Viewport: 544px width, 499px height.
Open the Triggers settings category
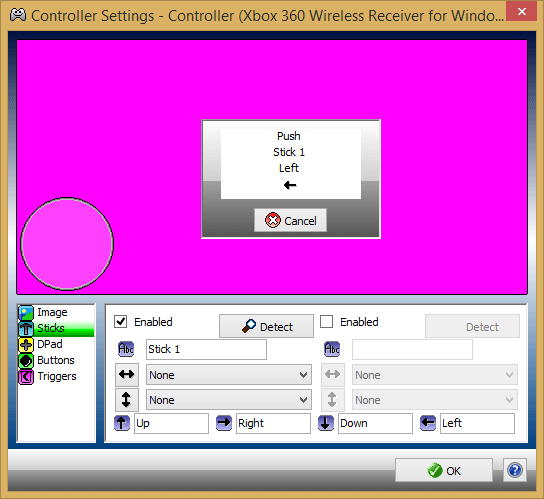click(56, 376)
